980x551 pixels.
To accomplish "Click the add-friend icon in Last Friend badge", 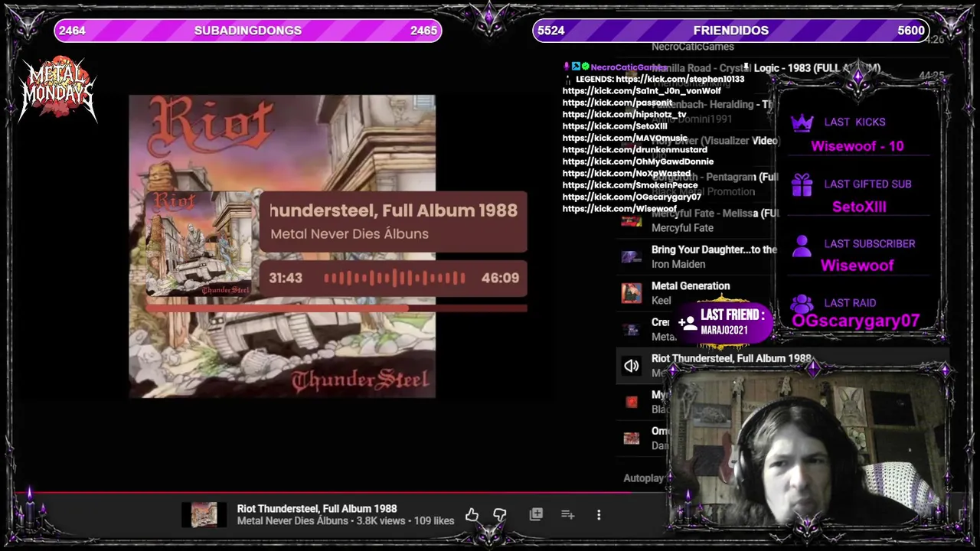I will coord(687,322).
